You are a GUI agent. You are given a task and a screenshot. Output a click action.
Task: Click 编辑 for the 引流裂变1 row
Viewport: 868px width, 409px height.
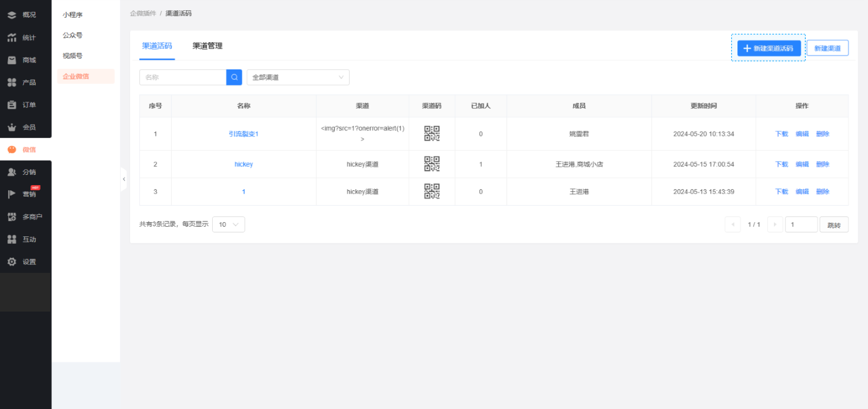point(802,134)
